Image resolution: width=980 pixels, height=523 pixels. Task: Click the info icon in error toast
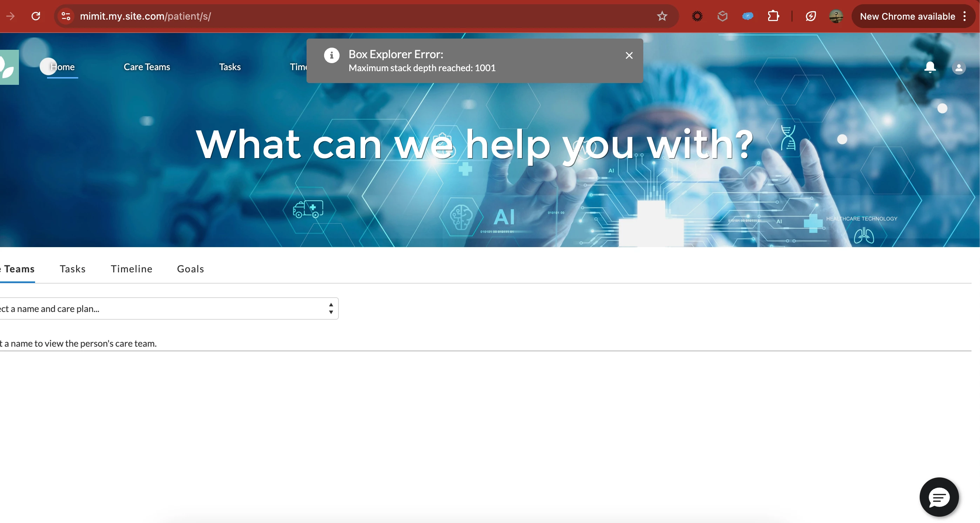331,55
